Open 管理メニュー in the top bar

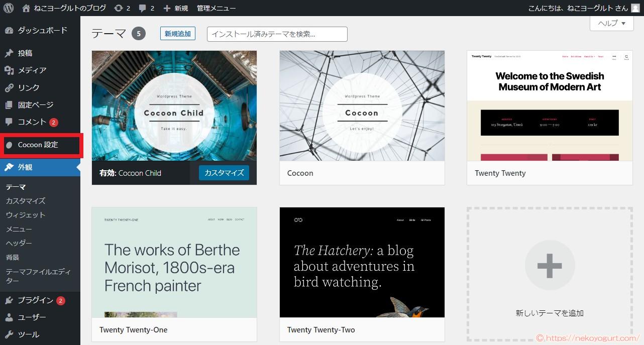coord(216,8)
